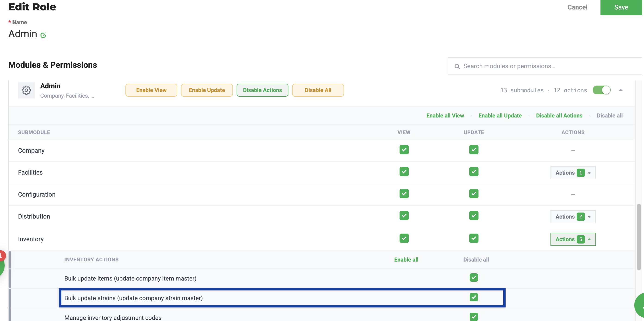644x321 pixels.
Task: Click Enable all View link
Action: point(445,116)
